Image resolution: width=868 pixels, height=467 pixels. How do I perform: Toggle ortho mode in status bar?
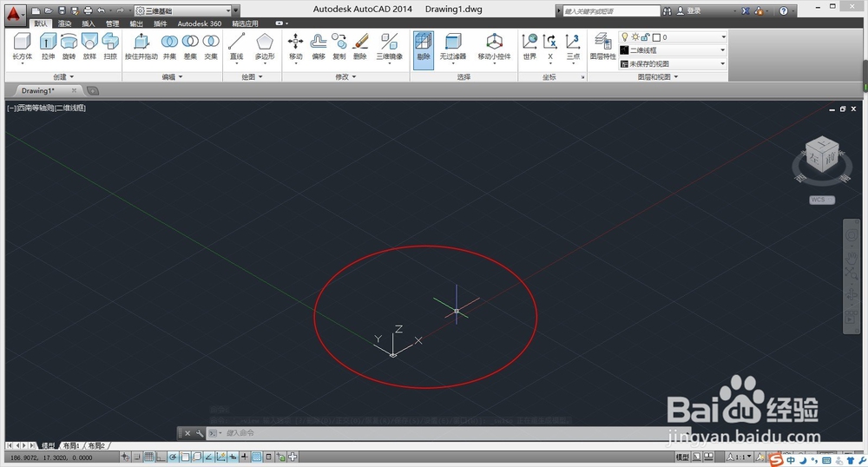tap(161, 457)
